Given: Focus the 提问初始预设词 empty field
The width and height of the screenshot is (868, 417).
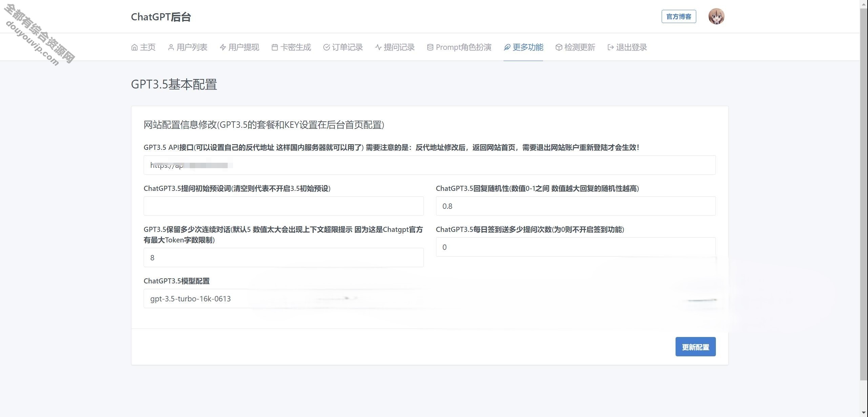Looking at the screenshot, I should 284,206.
